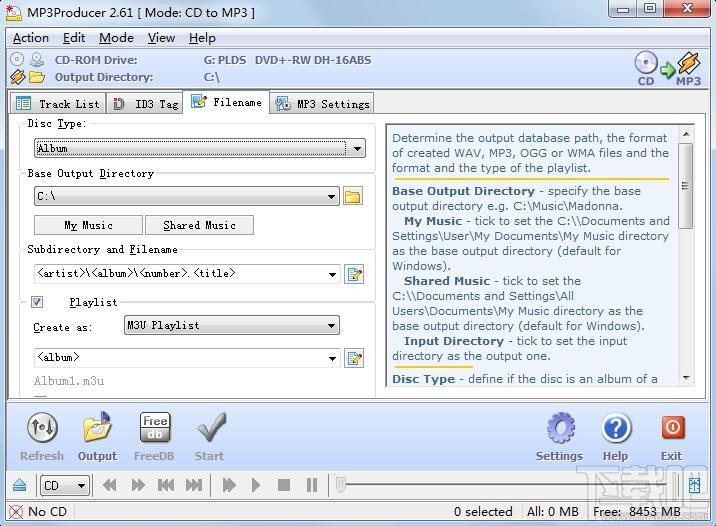Viewport: 716px width, 526px height.
Task: Click the user icon beside CD-ROM Drive
Action: click(x=37, y=59)
